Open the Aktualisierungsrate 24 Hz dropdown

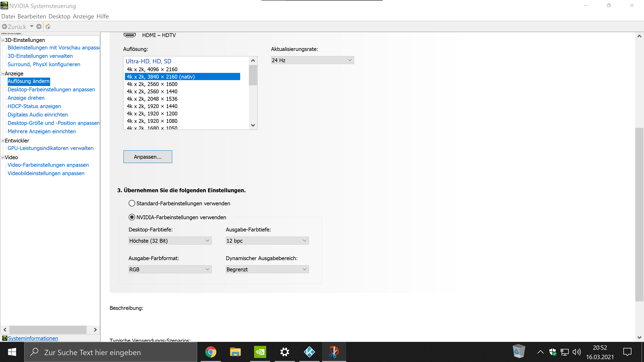pyautogui.click(x=312, y=60)
